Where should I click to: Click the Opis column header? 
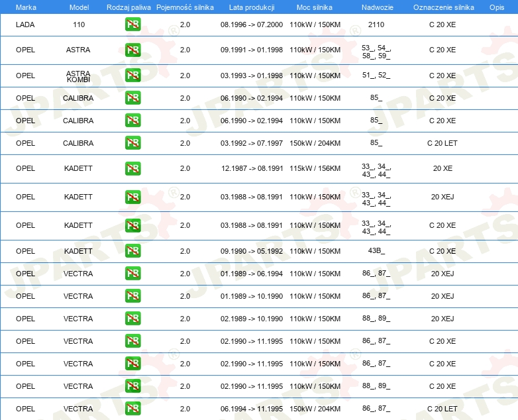497,7
